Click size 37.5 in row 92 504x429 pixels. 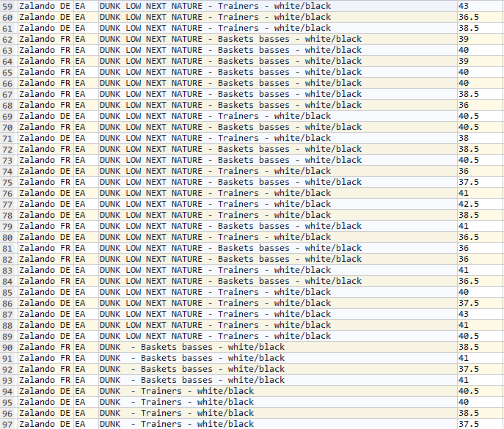[481, 369]
